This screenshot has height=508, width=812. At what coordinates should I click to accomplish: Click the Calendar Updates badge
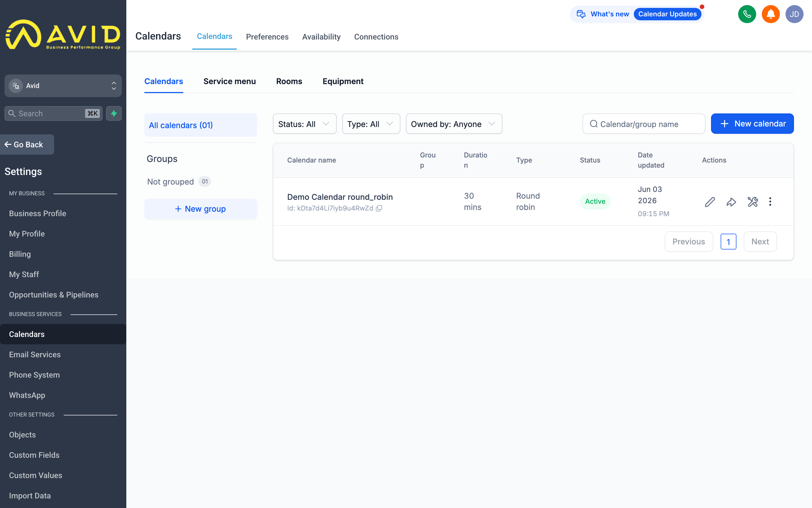click(667, 14)
